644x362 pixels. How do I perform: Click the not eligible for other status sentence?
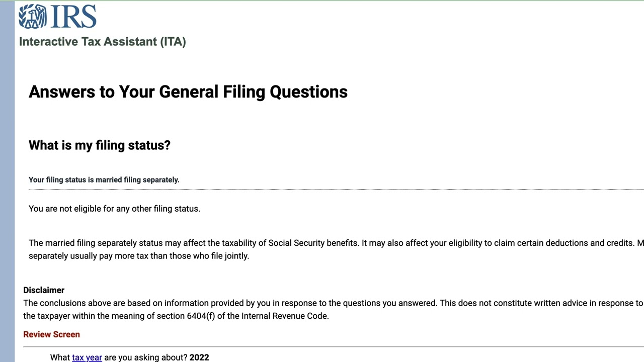114,209
